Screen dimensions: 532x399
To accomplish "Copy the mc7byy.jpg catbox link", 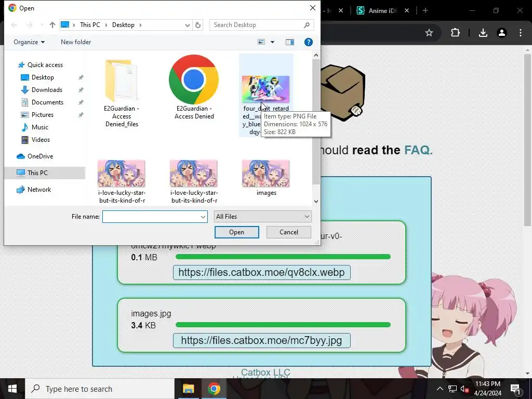I will (262, 341).
